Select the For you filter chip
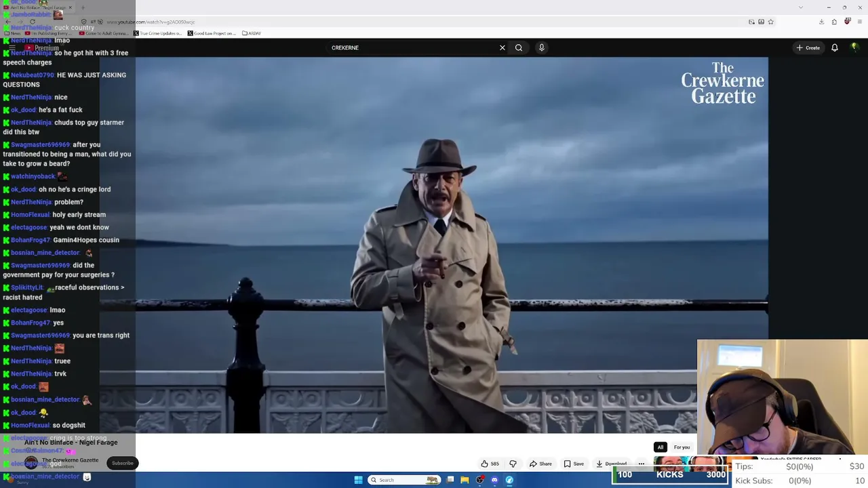 [682, 447]
